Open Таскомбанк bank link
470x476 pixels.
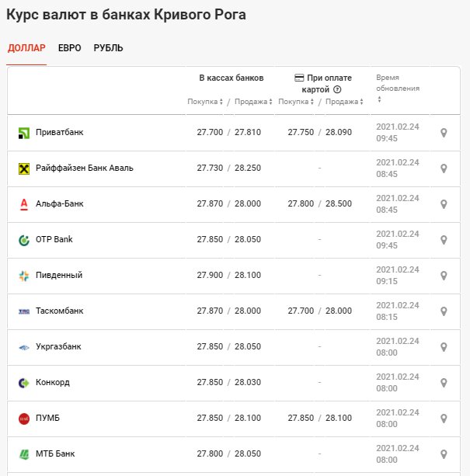60,311
